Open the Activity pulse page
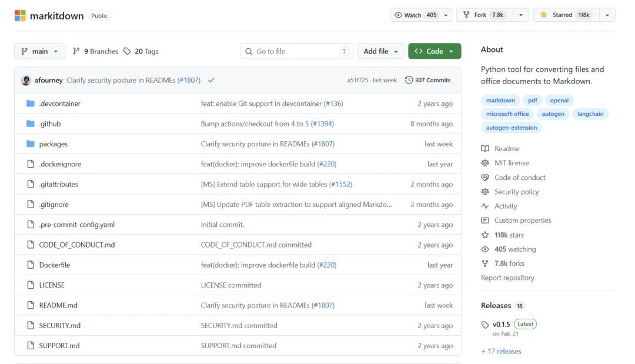 pyautogui.click(x=506, y=206)
